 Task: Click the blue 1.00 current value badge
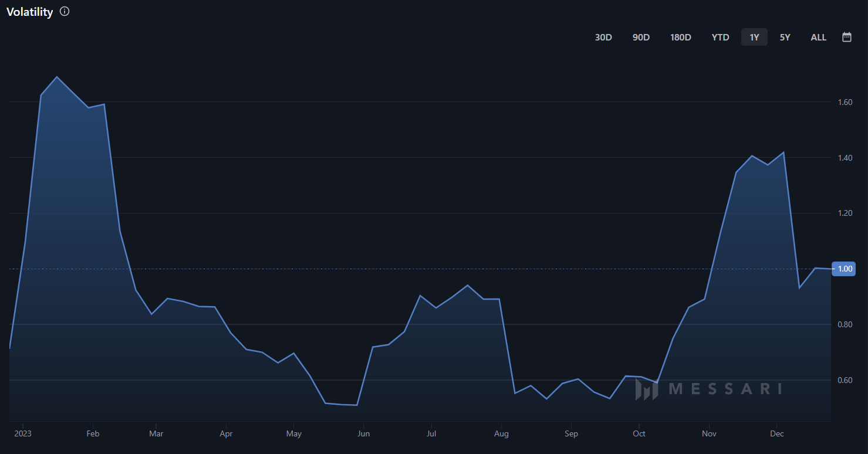[845, 269]
